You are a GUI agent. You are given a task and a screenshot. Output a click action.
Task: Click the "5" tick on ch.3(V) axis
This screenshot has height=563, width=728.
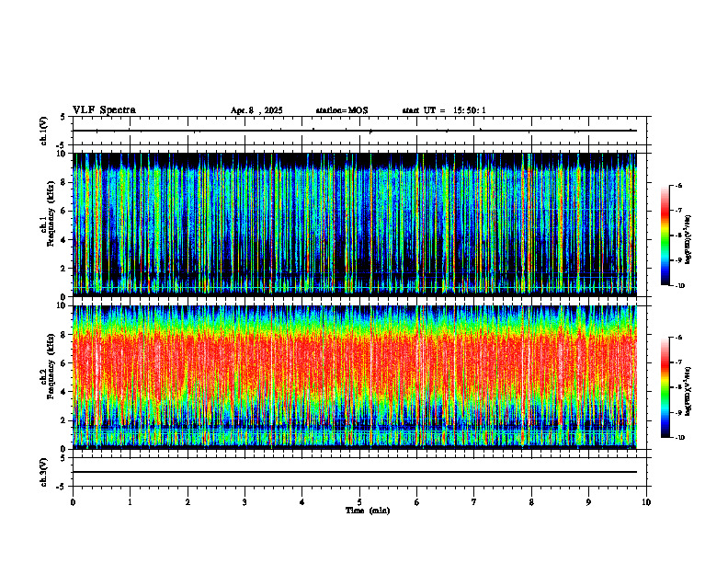[63, 458]
